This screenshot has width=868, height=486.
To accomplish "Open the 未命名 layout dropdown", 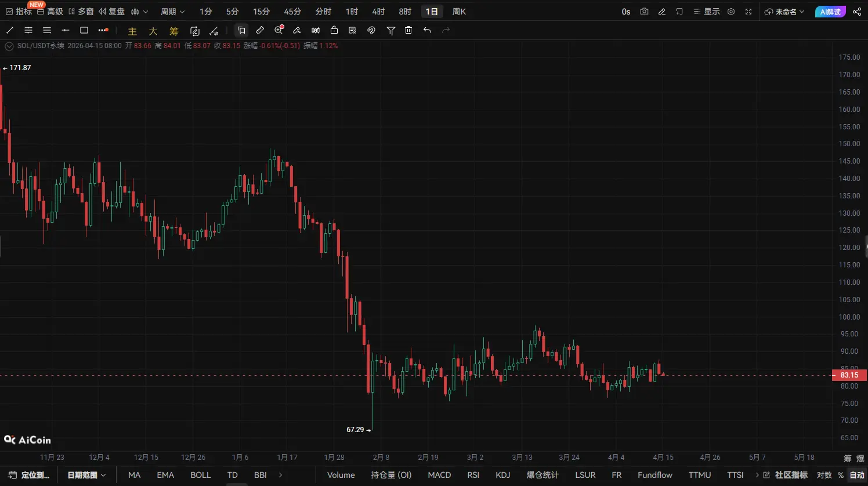I will pos(784,12).
